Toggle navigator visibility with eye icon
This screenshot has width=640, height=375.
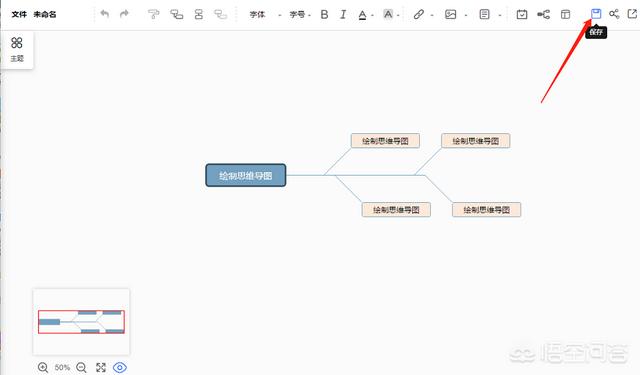pos(120,367)
